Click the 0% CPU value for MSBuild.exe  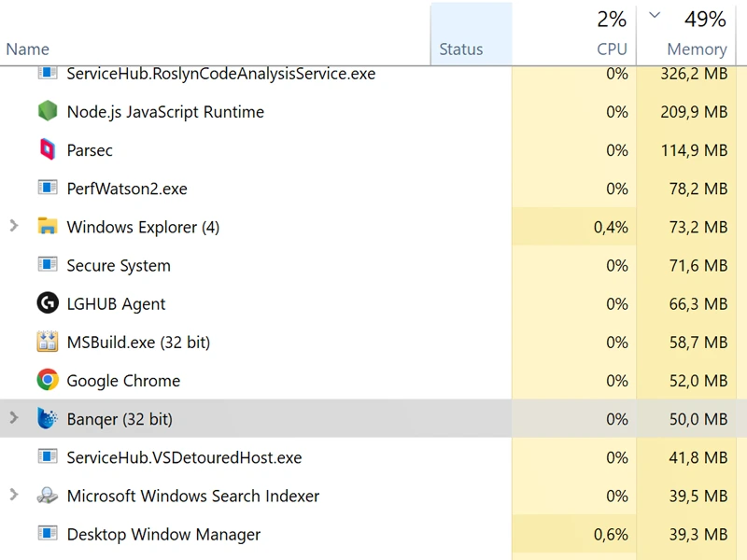pos(617,343)
